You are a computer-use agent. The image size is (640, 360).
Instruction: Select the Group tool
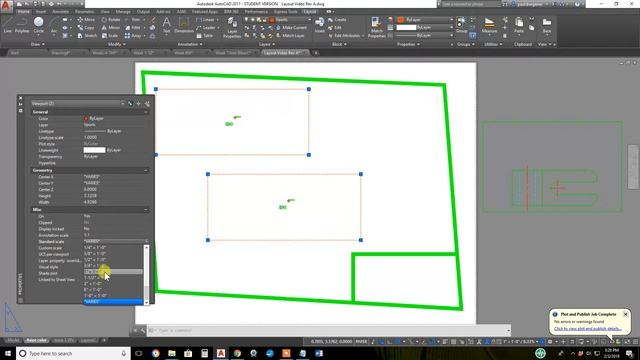coord(461,24)
